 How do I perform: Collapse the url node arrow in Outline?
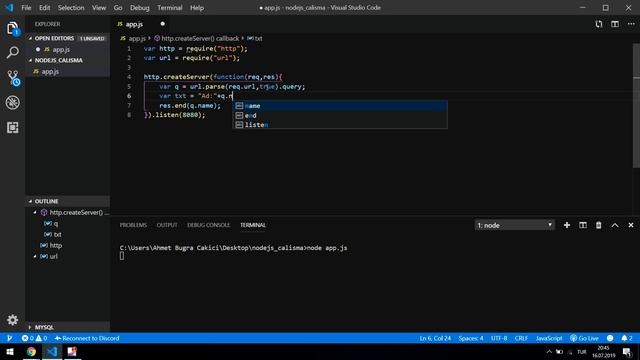[x=35, y=256]
